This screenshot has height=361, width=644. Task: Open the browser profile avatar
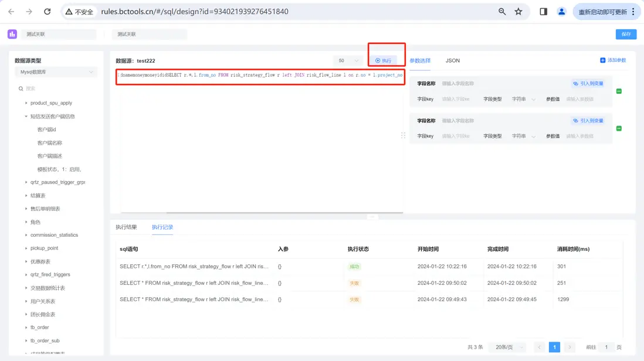click(x=561, y=12)
